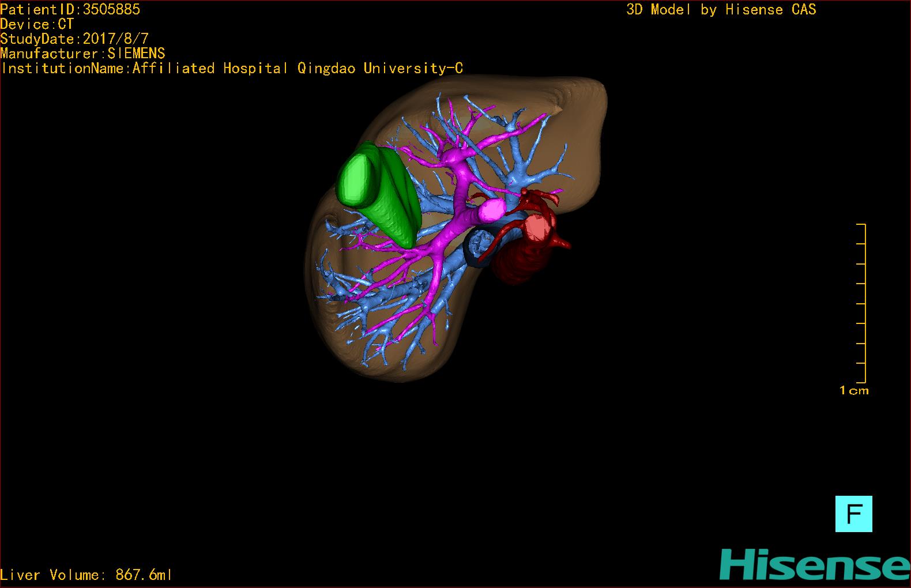Screen dimensions: 911x588
Task: Click the salmon-colored aorta cross-section
Action: tap(537, 227)
